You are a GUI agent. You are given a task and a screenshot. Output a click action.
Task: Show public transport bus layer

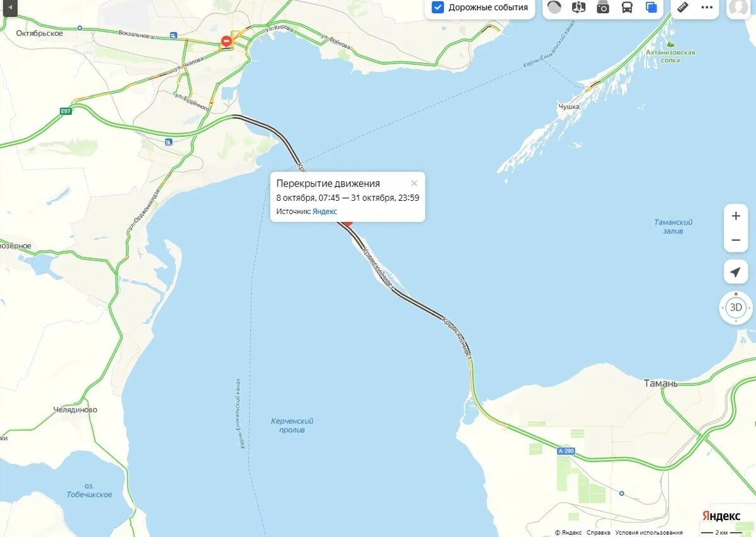pyautogui.click(x=627, y=8)
